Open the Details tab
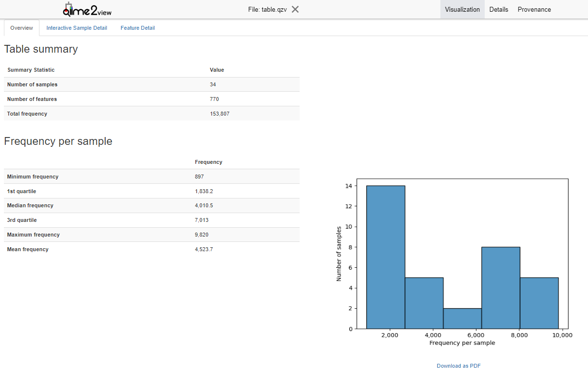 coord(498,10)
